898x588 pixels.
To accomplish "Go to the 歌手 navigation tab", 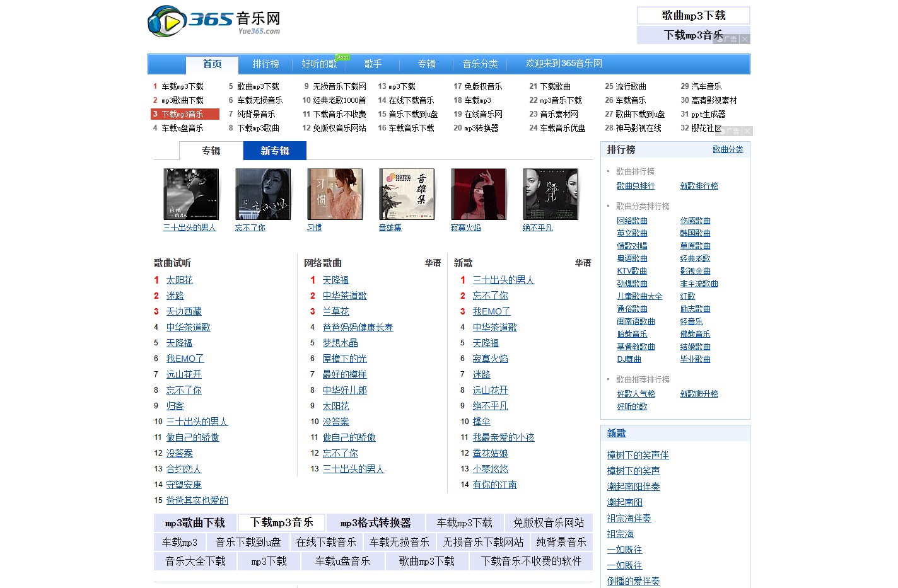I will point(373,64).
